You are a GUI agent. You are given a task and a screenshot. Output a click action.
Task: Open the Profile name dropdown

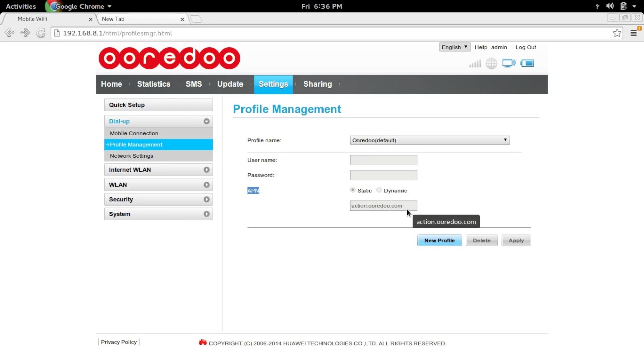point(430,140)
